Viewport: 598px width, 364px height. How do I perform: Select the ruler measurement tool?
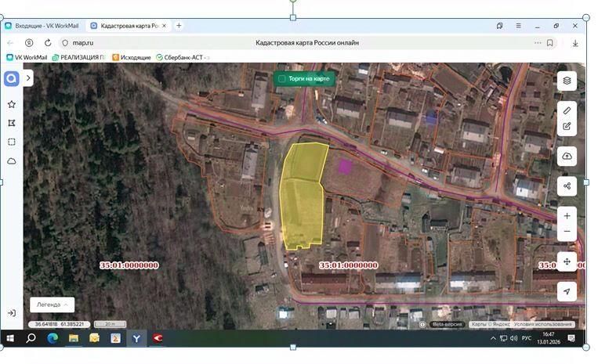point(567,110)
